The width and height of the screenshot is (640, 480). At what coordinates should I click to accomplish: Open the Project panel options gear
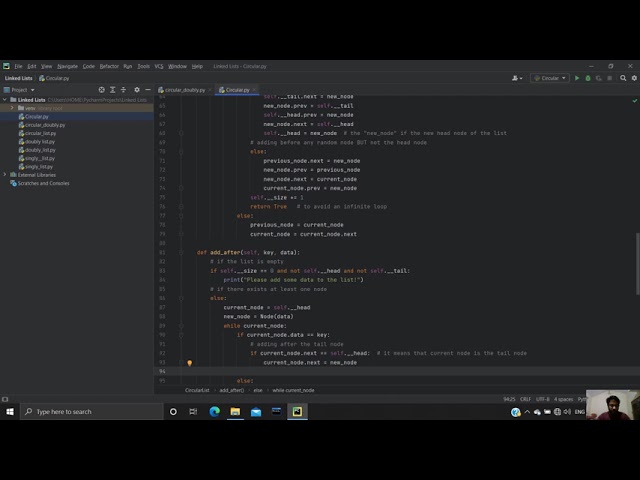click(x=137, y=90)
